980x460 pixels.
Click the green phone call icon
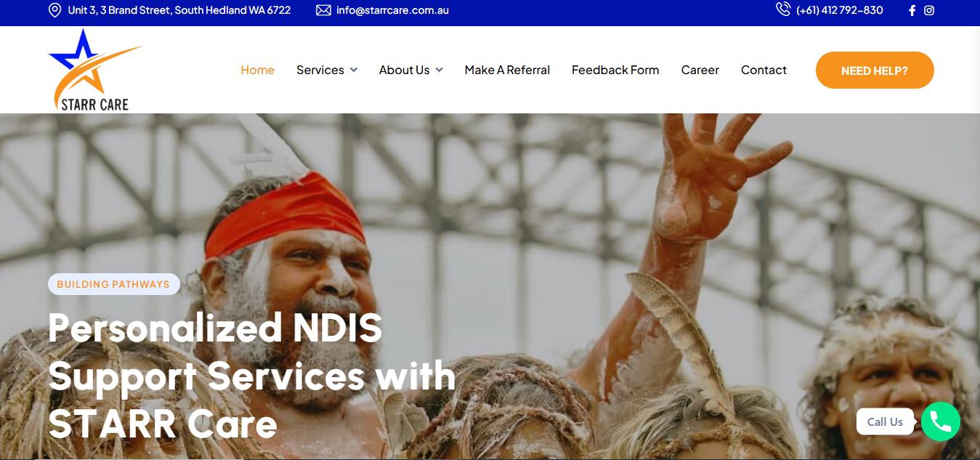click(941, 421)
